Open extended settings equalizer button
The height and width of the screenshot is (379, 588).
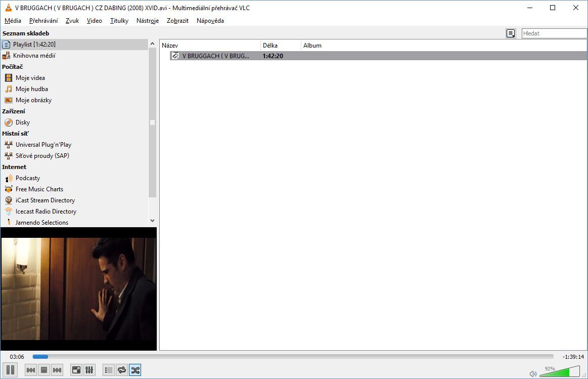pyautogui.click(x=89, y=370)
